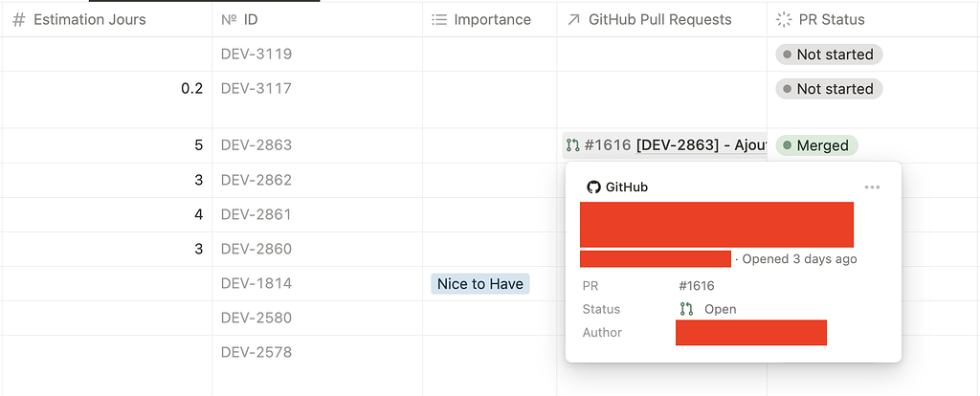Screen dimensions: 980x396
Task: Open the Estimation Jours column menu
Action: (90, 19)
